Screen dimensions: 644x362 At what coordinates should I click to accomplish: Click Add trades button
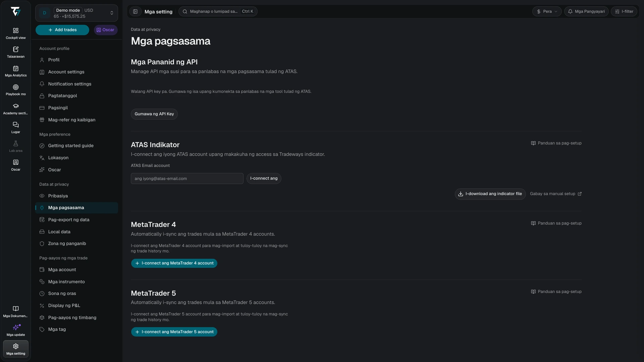[62, 30]
